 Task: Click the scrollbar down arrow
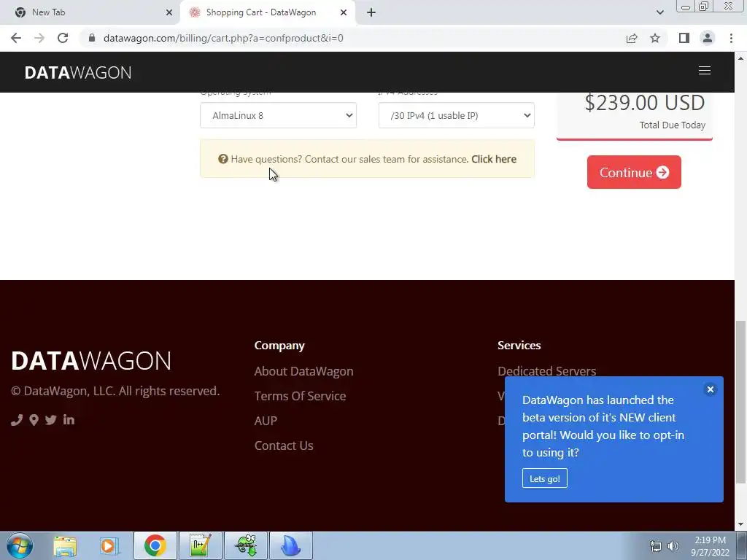pyautogui.click(x=740, y=525)
